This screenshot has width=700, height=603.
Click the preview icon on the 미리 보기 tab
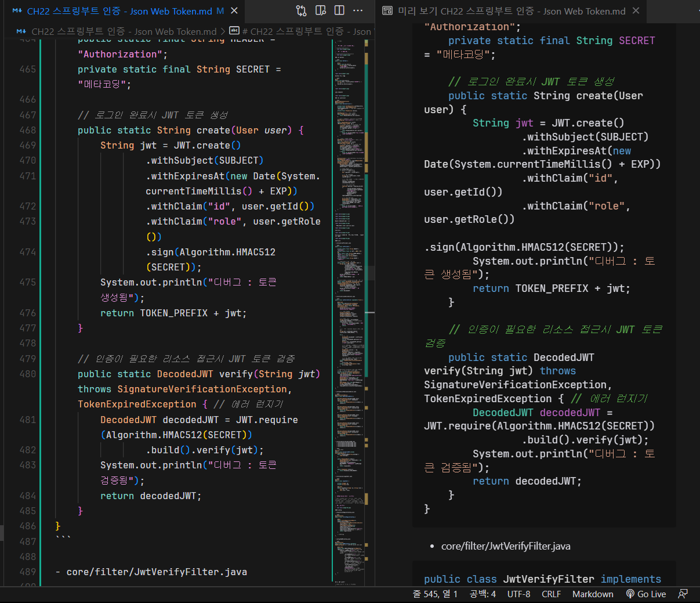coord(387,11)
